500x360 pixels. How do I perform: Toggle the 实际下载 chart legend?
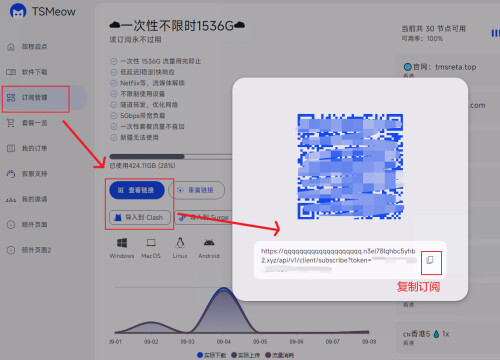[x=212, y=355]
